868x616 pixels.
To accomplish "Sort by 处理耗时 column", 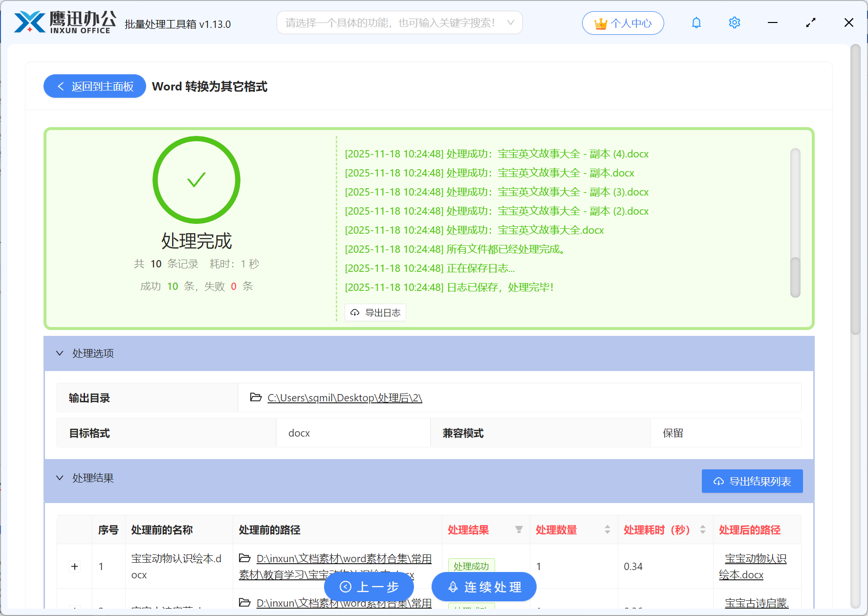I will pos(703,529).
